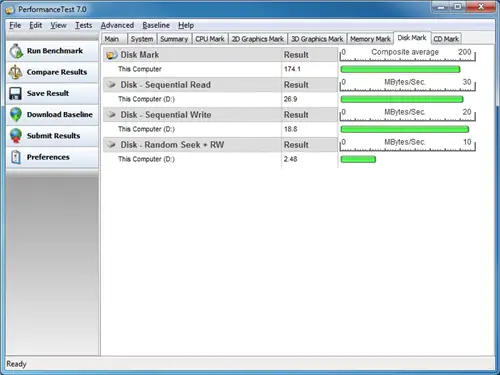The width and height of the screenshot is (500, 375).
Task: Click the Random Seek + RW drive icon
Action: click(111, 145)
